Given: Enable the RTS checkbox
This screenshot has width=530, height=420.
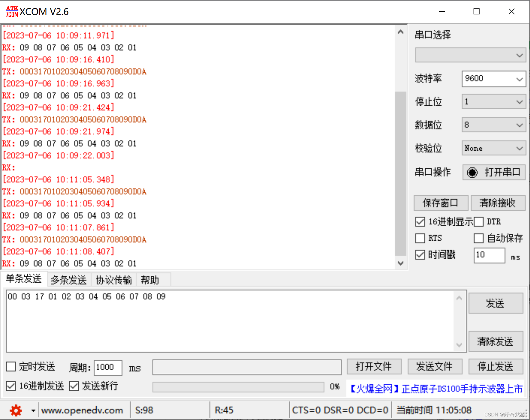Looking at the screenshot, I should (420, 238).
